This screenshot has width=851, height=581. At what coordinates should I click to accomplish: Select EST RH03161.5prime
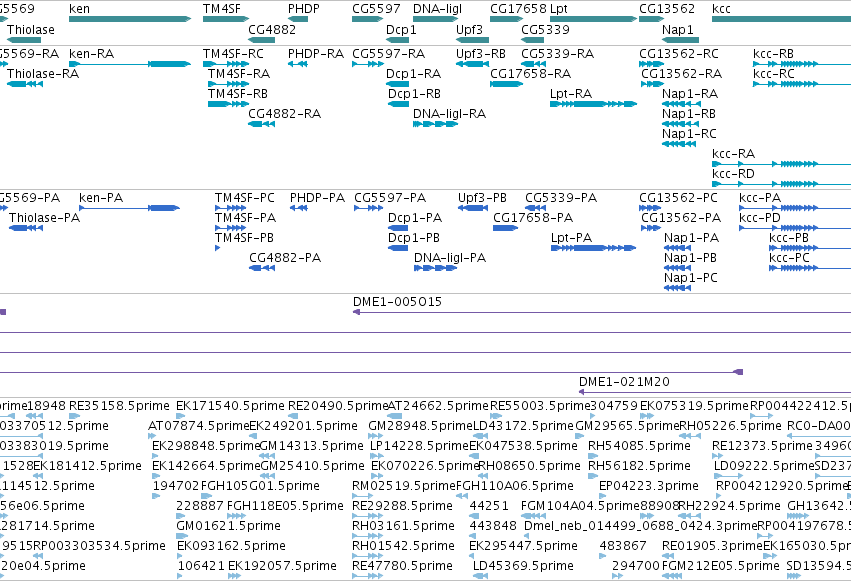(x=403, y=526)
